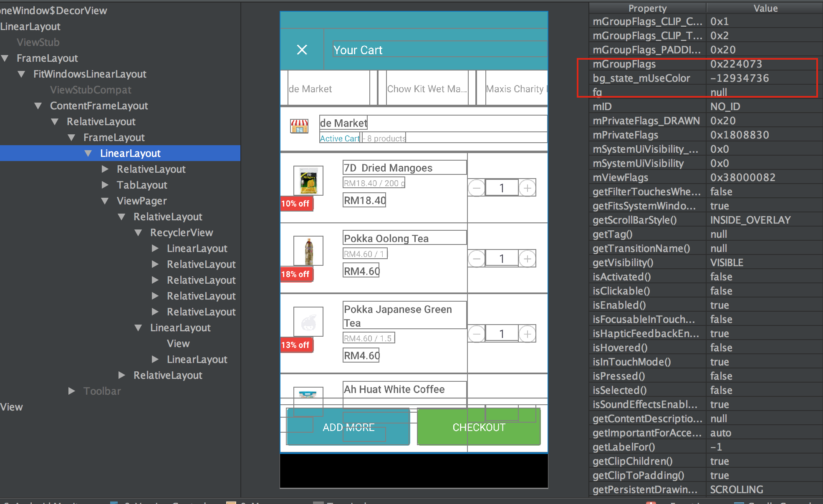Switch to the Chow Kit Wet Ma... tab
This screenshot has width=823, height=504.
[x=427, y=89]
